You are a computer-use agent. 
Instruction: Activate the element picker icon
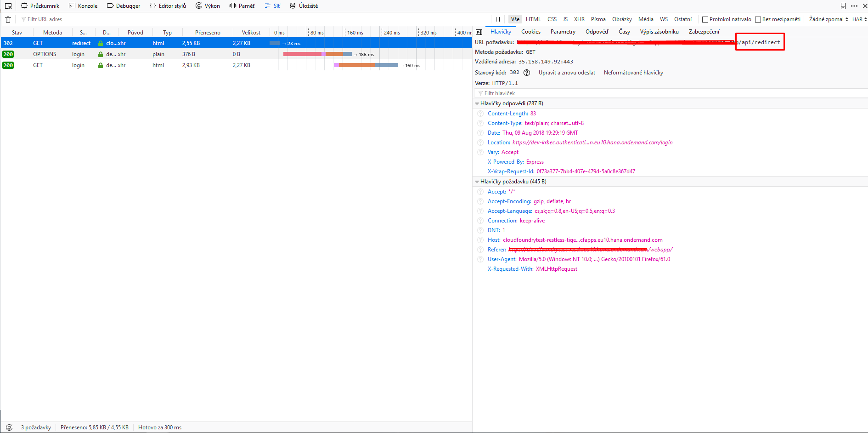8,6
